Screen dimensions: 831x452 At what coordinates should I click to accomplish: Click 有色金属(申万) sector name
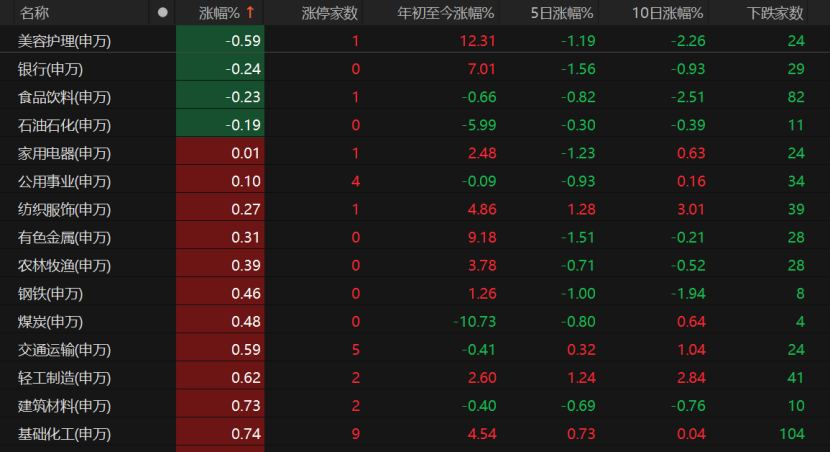click(64, 237)
